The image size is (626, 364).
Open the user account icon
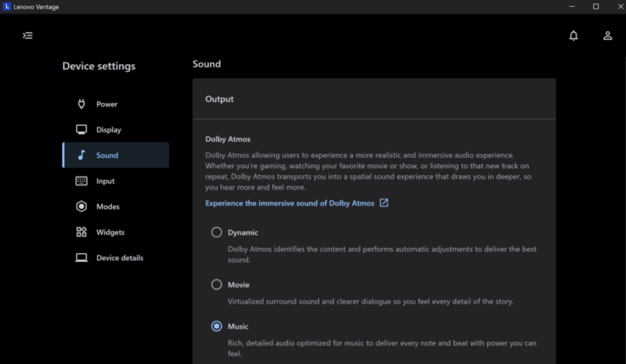tap(607, 36)
